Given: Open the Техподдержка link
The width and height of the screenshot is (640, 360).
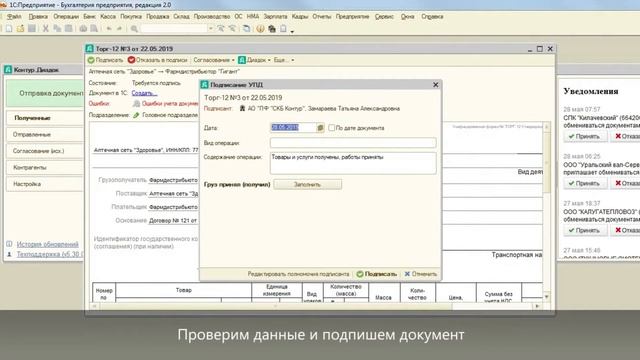Looking at the screenshot, I should [50, 254].
